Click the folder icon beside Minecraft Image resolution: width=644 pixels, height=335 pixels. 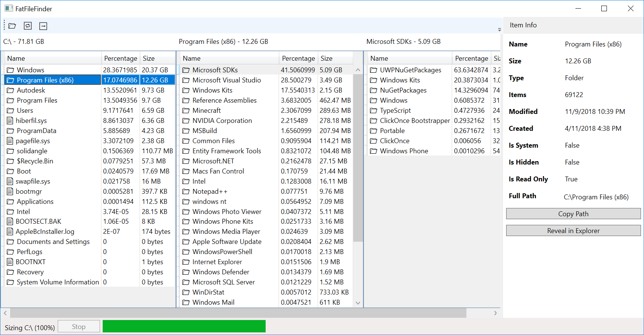(186, 111)
